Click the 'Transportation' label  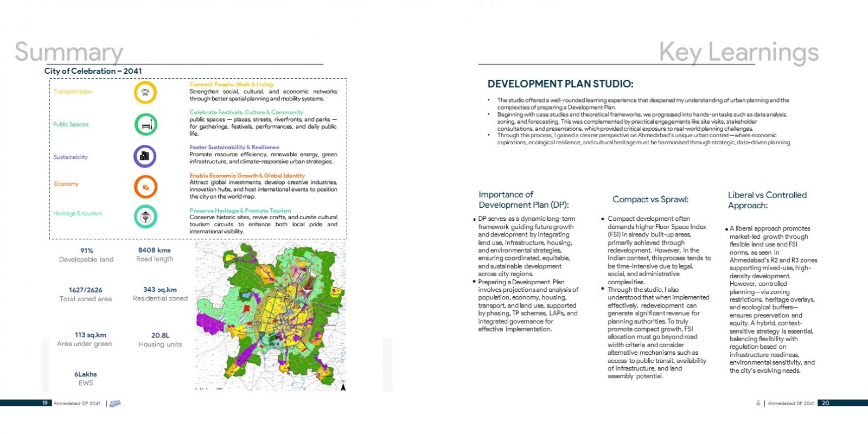point(73,92)
